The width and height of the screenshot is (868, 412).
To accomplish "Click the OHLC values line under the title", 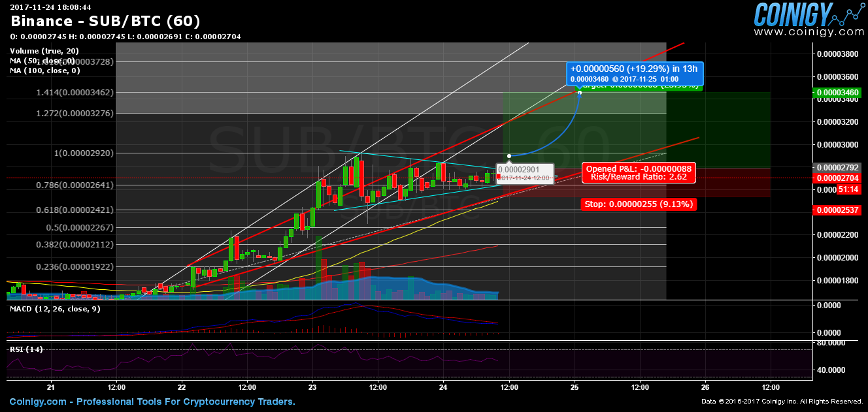I will point(125,37).
